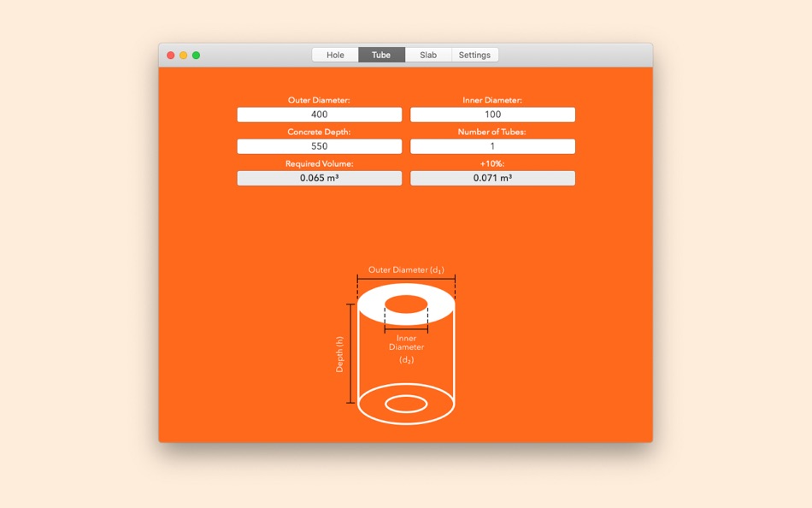812x508 pixels.
Task: Maximize the window with the green button
Action: coord(197,55)
